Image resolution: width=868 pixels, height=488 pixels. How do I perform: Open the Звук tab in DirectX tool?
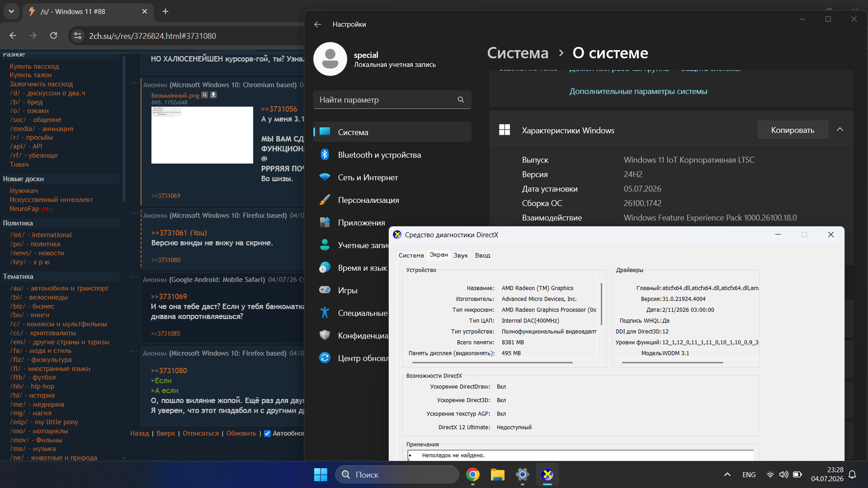(461, 255)
